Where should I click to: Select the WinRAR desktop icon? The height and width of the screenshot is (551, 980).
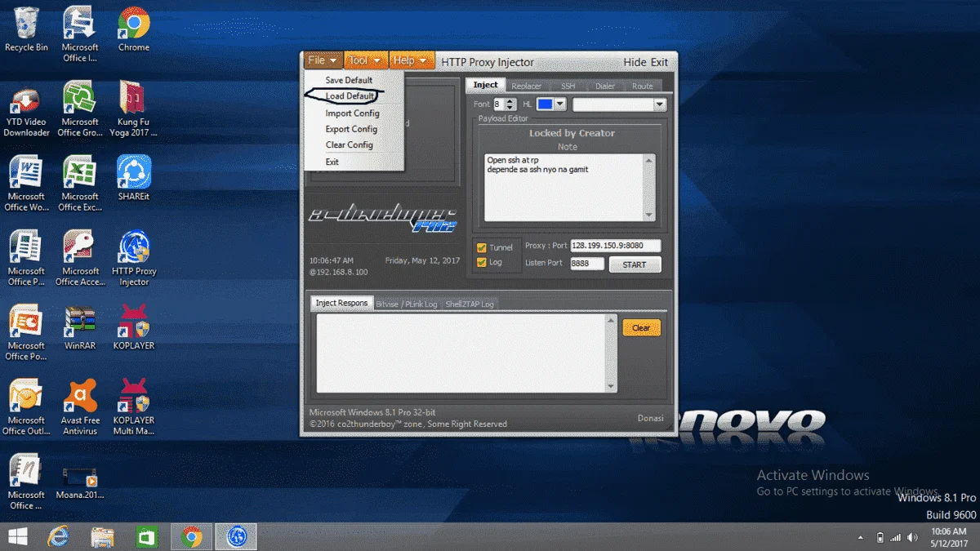[x=80, y=327]
